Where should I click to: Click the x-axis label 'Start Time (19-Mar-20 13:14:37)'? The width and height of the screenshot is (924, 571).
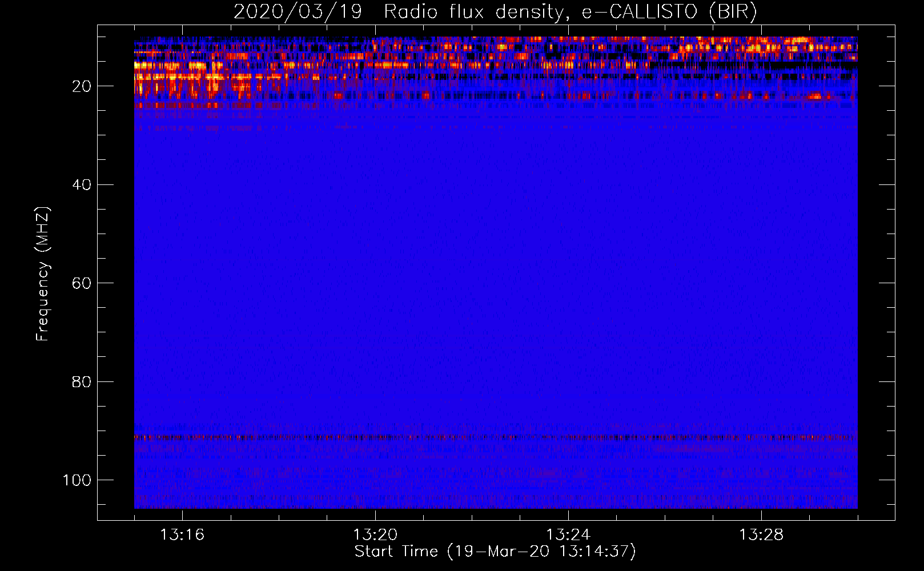click(x=495, y=551)
